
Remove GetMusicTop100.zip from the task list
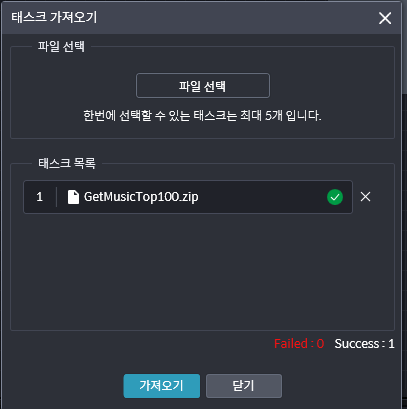[x=365, y=197]
